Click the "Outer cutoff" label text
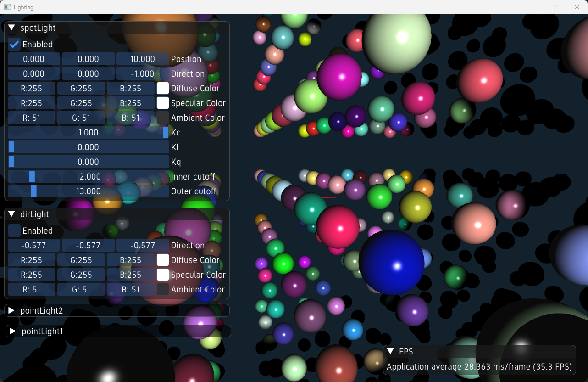 tap(194, 191)
